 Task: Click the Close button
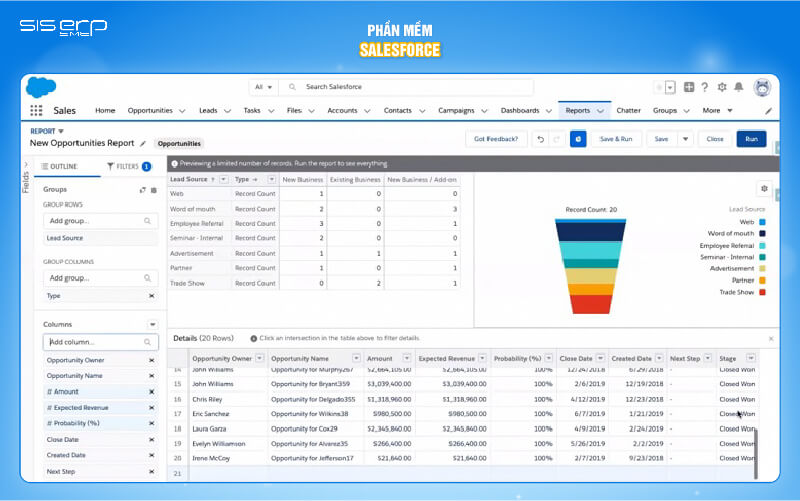[x=715, y=139]
